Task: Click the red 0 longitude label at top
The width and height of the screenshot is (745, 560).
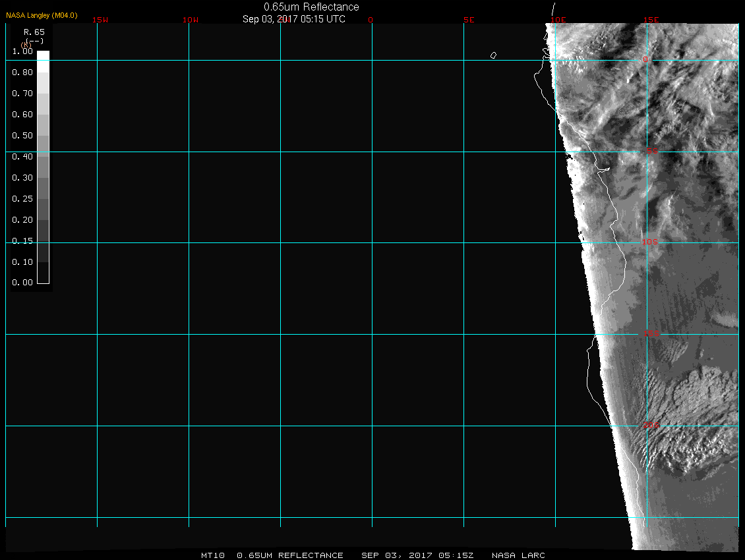Action: 371,20
